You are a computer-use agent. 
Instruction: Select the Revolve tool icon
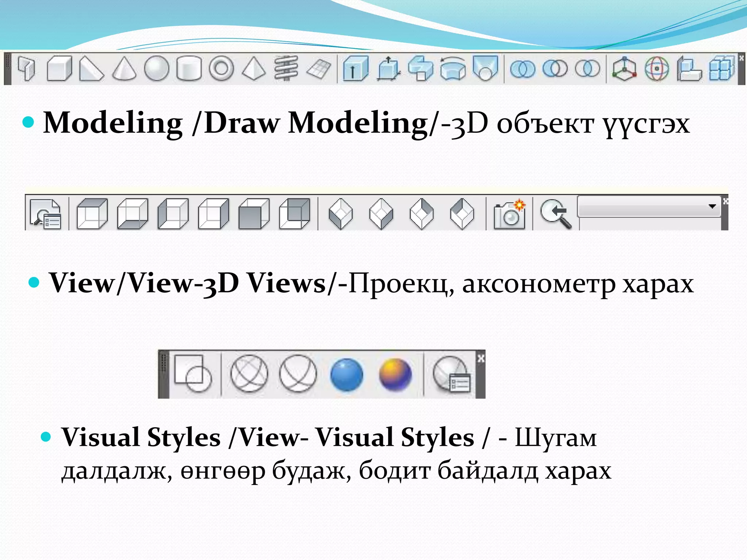tap(453, 69)
